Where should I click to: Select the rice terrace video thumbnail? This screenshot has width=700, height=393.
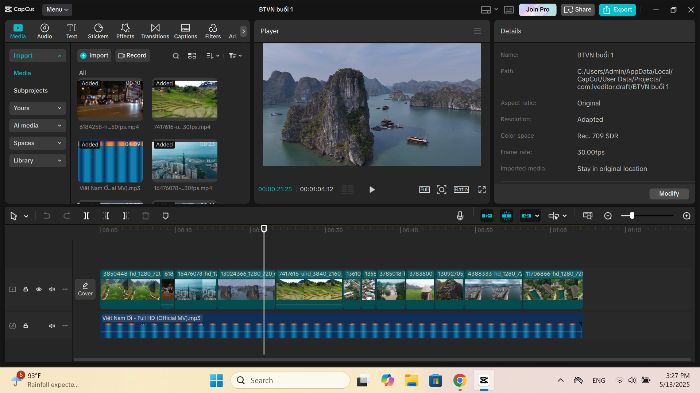(x=184, y=100)
